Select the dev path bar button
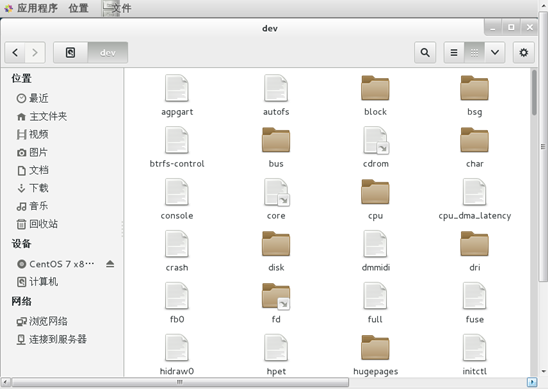Viewport: 548px width, 389px height. [x=108, y=53]
